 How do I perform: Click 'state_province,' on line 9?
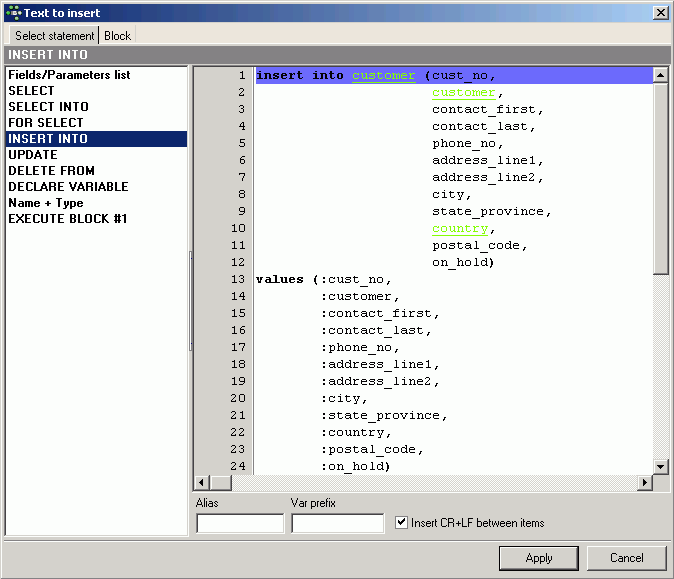[x=492, y=211]
